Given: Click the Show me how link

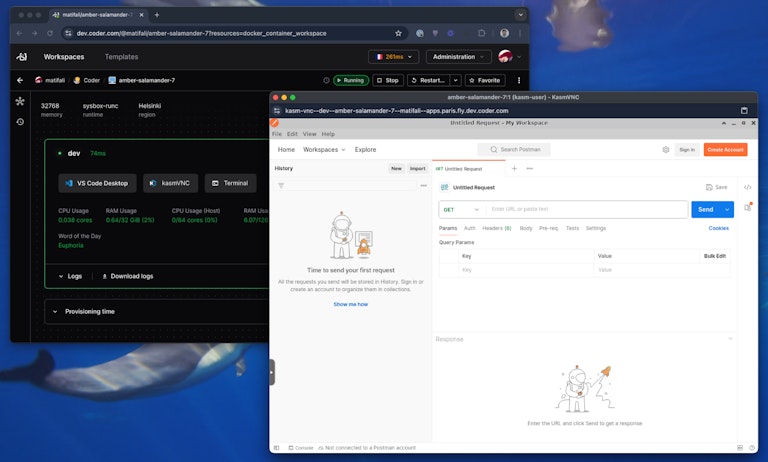Looking at the screenshot, I should tap(350, 304).
